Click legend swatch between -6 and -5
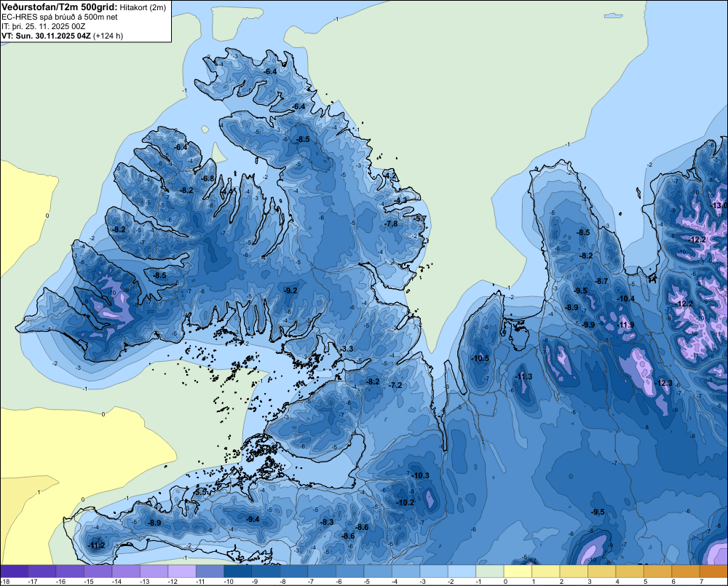The width and height of the screenshot is (728, 586). (349, 571)
